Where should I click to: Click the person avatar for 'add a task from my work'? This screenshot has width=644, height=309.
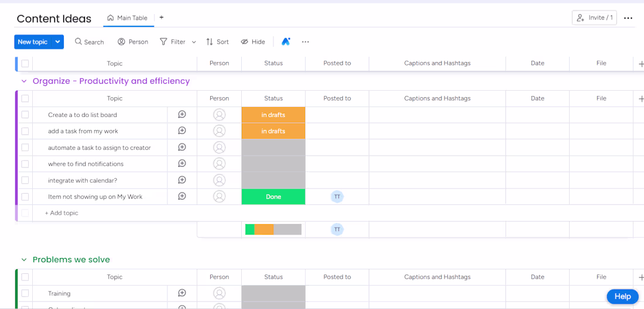tap(220, 131)
